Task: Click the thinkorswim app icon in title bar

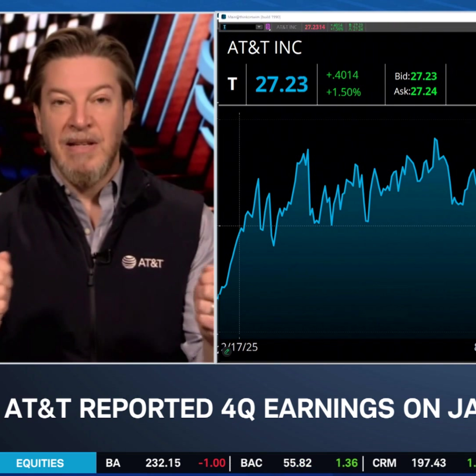Action: (x=224, y=17)
